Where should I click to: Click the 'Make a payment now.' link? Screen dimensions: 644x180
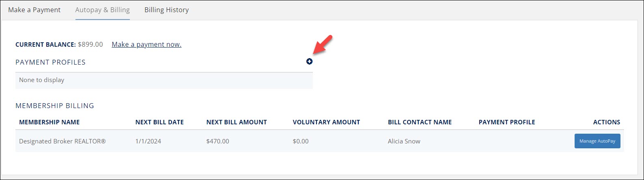[146, 44]
